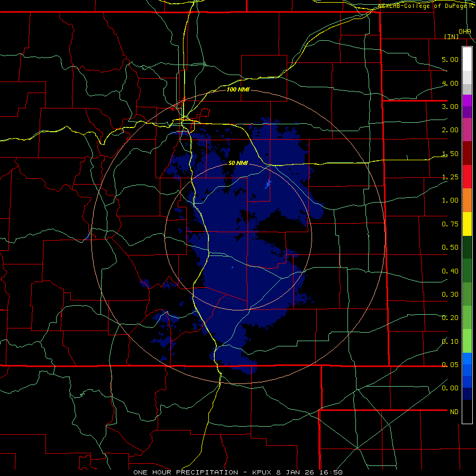Screen dimensions: 476x476
Task: Click the 0.10 legend value
Action: point(450,342)
